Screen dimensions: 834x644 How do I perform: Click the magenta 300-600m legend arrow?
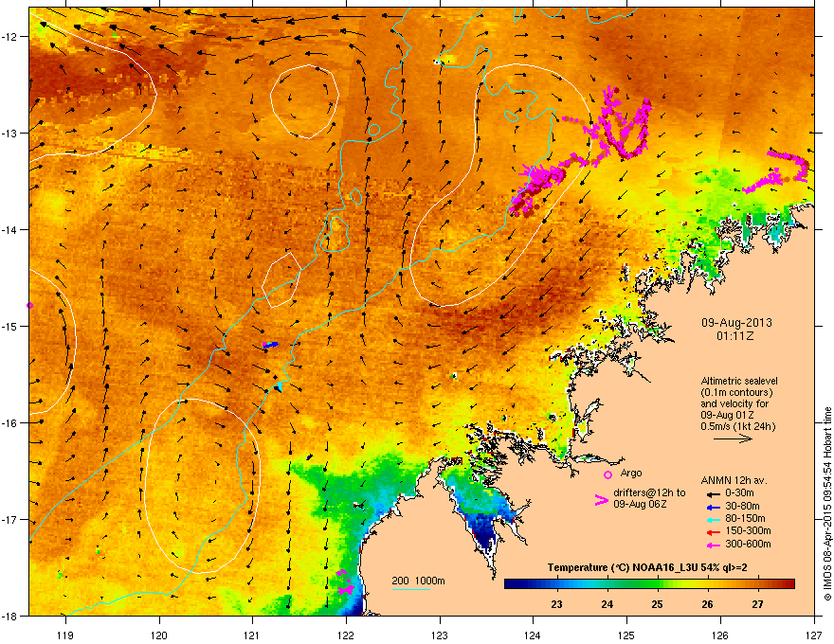pyautogui.click(x=713, y=545)
